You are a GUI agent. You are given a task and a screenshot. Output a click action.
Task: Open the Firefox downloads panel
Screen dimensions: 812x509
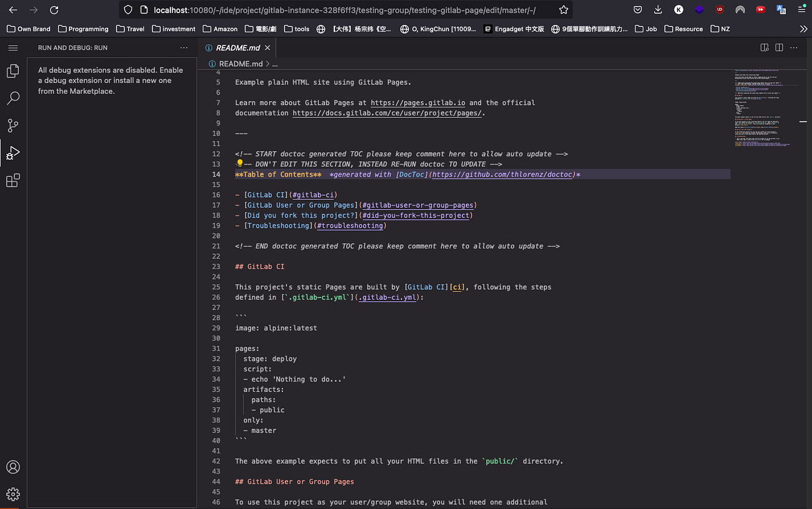[x=659, y=10]
